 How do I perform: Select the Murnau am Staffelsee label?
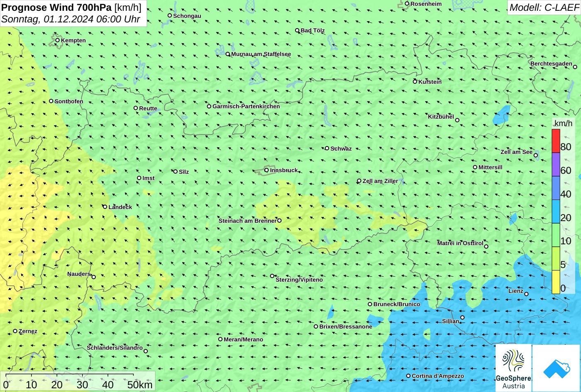point(261,54)
